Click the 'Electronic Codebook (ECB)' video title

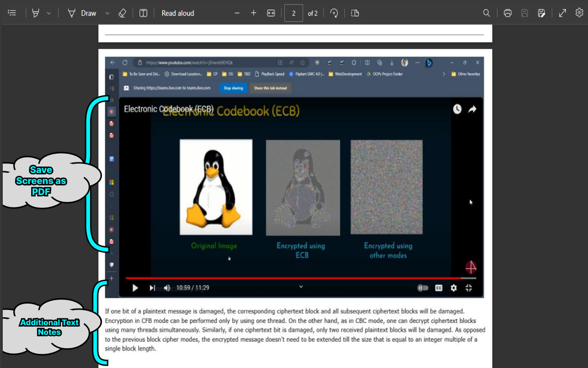pyautogui.click(x=169, y=109)
